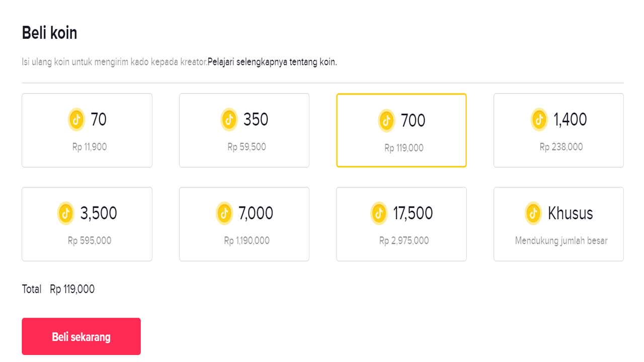Image resolution: width=644 pixels, height=362 pixels.
Task: Select the Rp 59,500 coin package
Action: [244, 130]
